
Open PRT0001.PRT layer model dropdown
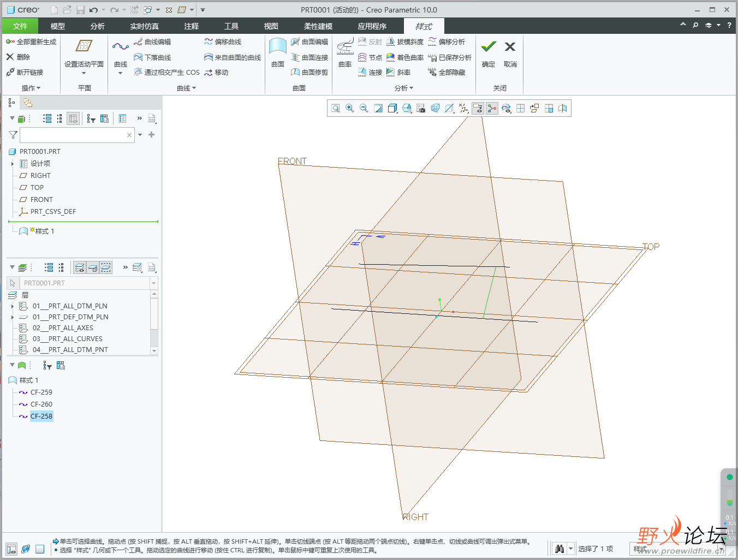(153, 283)
